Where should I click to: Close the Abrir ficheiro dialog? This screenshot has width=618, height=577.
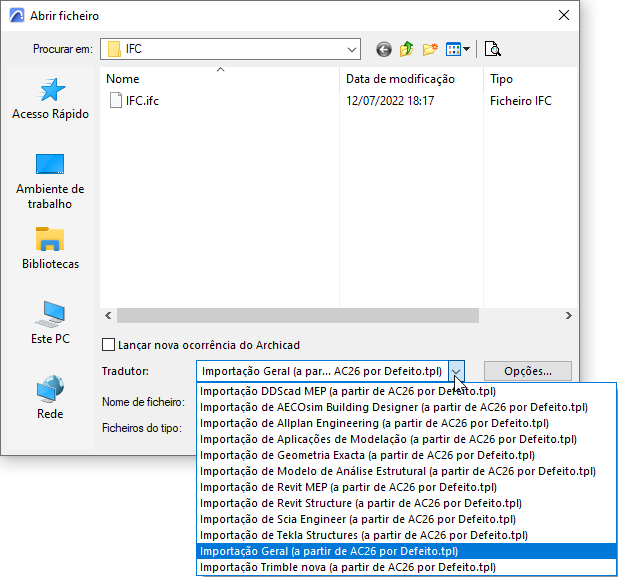pyautogui.click(x=564, y=15)
